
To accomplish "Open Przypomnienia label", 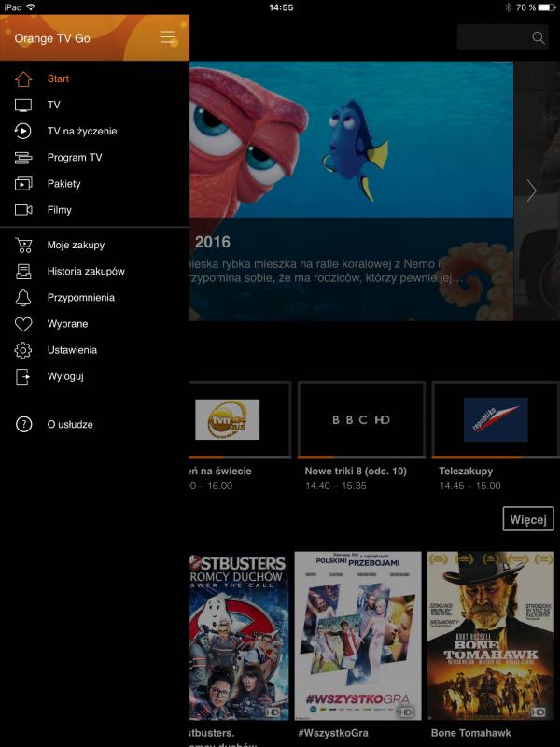I will (x=81, y=297).
